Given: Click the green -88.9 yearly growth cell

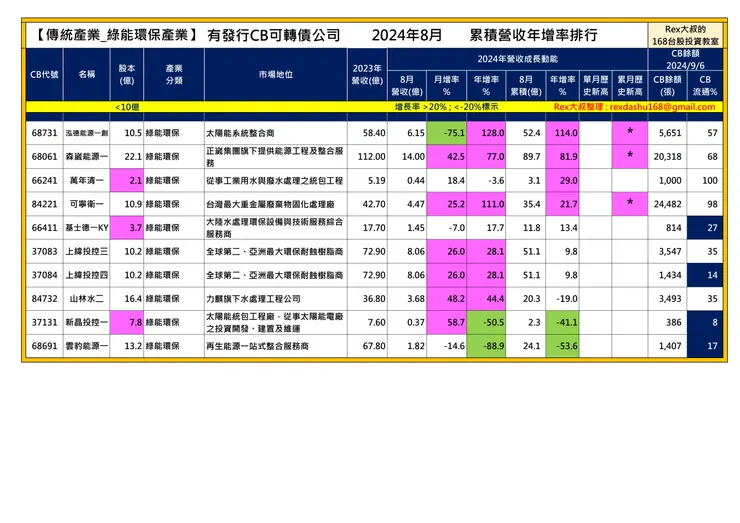Looking at the screenshot, I should click(486, 346).
